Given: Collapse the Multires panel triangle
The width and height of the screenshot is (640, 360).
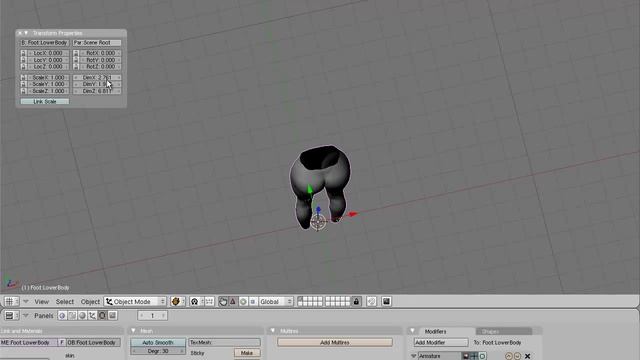Looking at the screenshot, I should pyautogui.click(x=273, y=331).
